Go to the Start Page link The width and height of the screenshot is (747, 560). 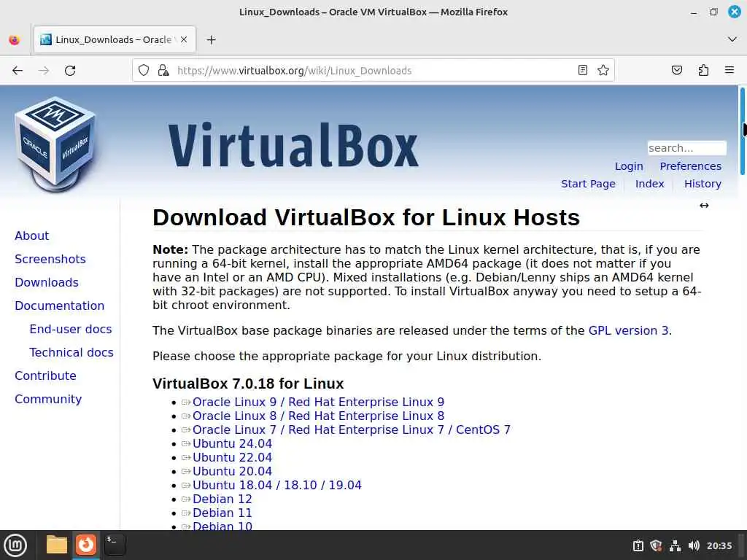coord(588,184)
